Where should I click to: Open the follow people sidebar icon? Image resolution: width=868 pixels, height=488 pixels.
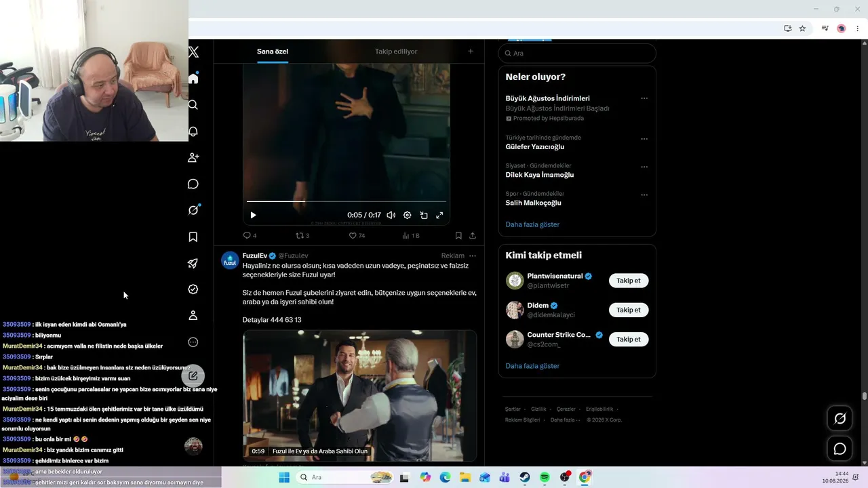pos(193,158)
